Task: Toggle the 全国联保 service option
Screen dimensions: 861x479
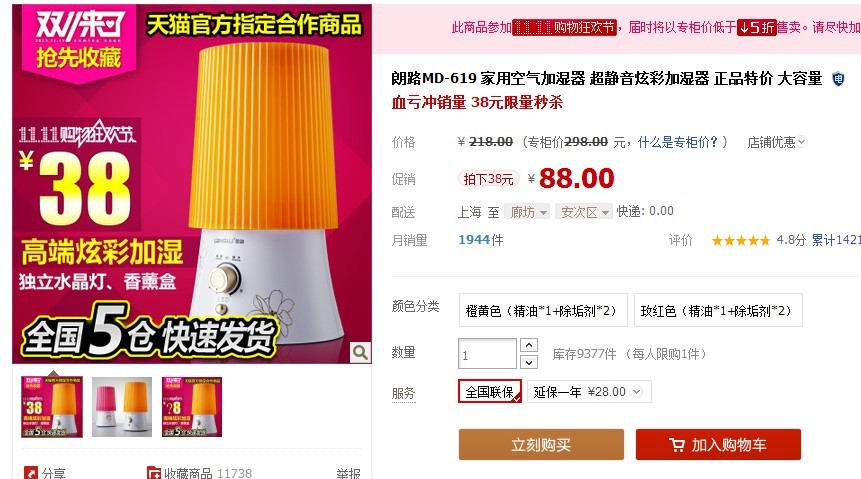Action: tap(490, 392)
